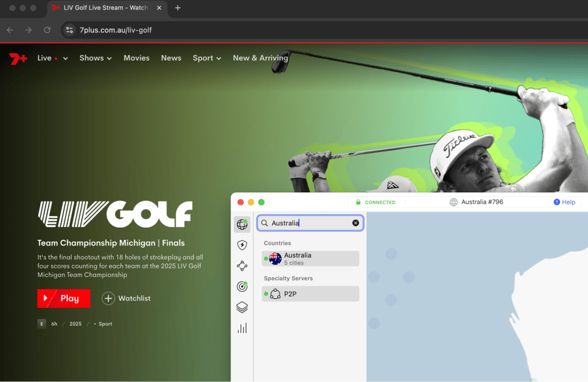Go to the News section

(x=171, y=58)
